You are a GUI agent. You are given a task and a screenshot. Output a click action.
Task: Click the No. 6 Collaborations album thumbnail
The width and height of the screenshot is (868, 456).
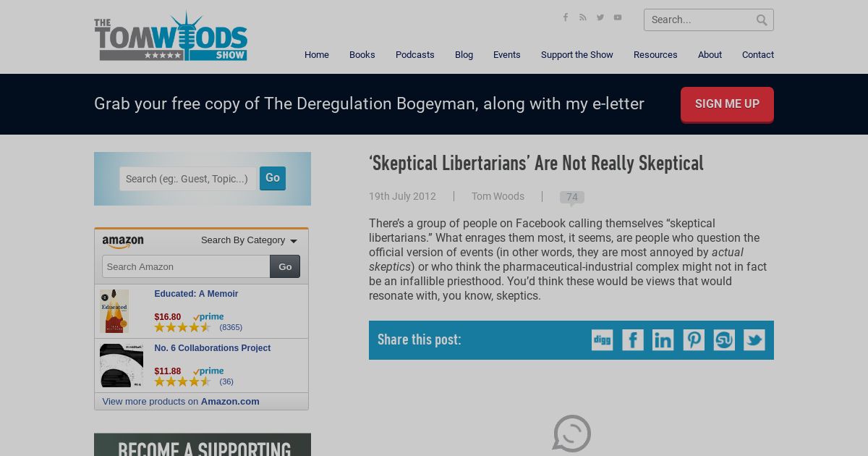coord(122,366)
